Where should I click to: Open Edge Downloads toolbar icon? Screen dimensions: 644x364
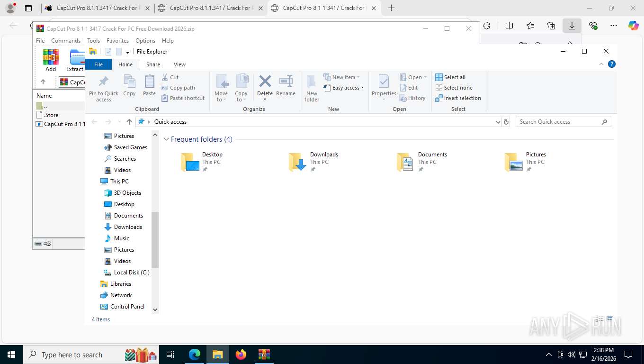tap(572, 26)
